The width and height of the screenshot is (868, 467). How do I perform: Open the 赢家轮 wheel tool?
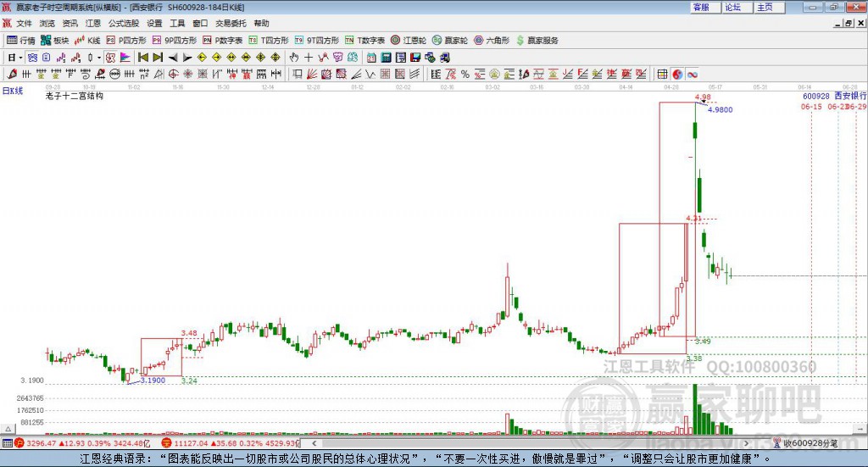pyautogui.click(x=450, y=41)
